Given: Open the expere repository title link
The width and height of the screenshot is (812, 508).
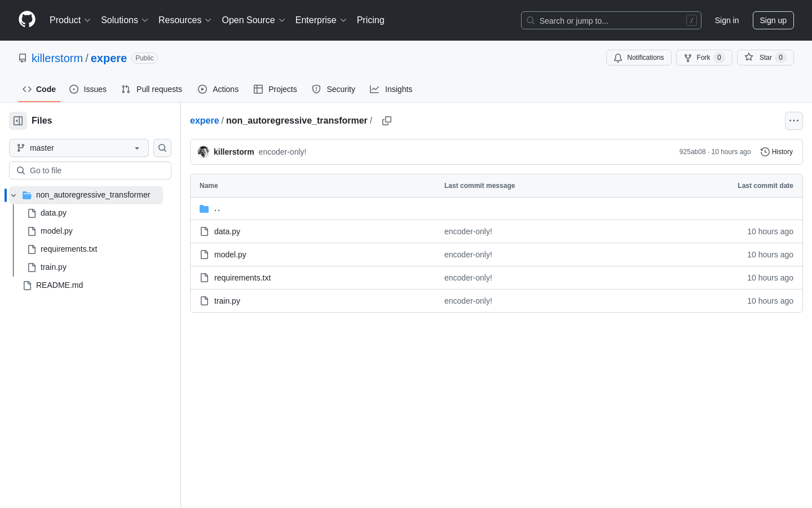Looking at the screenshot, I should tap(109, 58).
